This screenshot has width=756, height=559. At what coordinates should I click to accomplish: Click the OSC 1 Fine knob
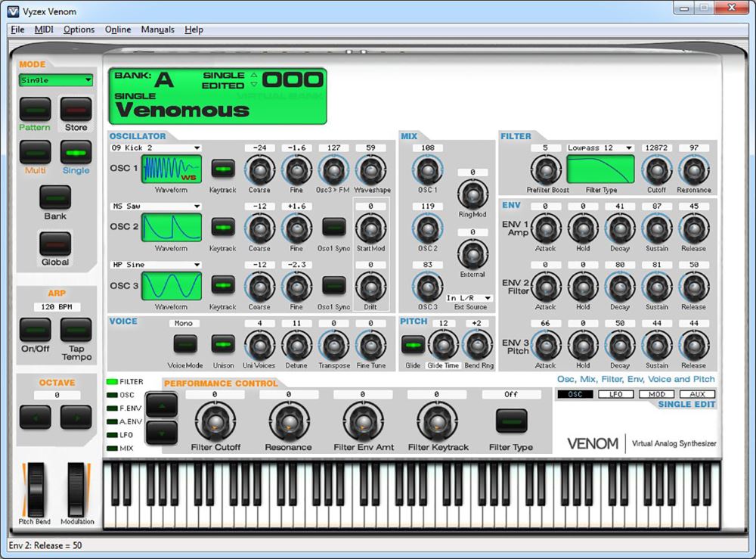(x=296, y=169)
